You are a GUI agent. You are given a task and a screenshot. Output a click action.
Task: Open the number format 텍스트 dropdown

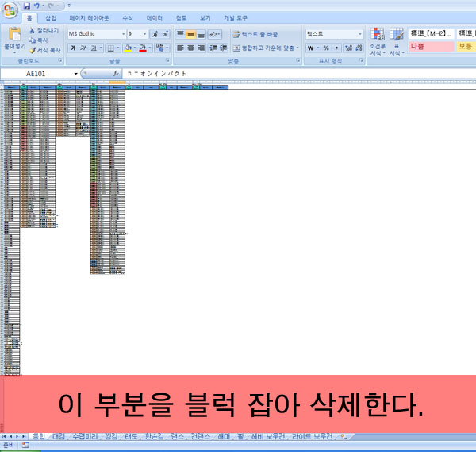coord(360,34)
